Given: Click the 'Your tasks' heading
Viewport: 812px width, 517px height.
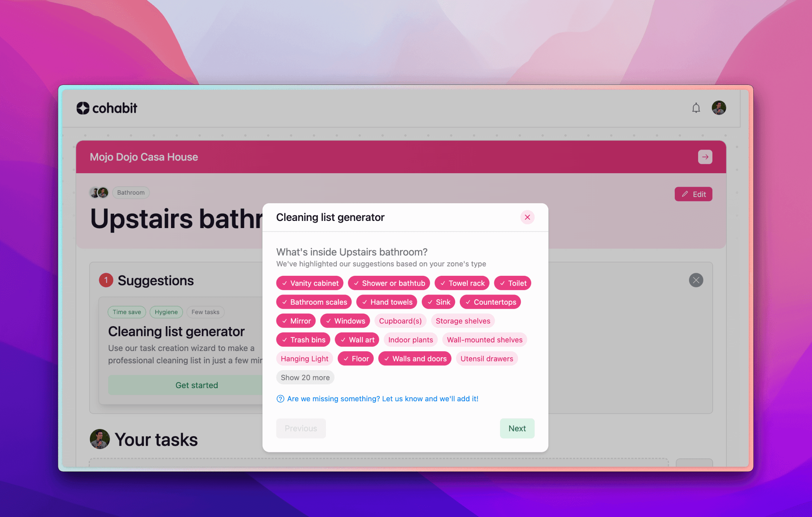Looking at the screenshot, I should (x=156, y=440).
